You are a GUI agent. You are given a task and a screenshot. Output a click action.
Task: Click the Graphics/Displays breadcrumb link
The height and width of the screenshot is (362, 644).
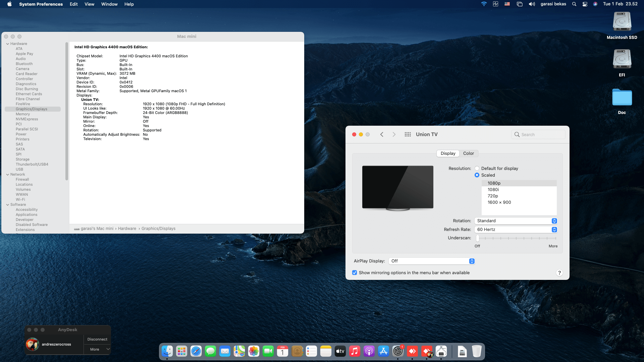click(158, 228)
